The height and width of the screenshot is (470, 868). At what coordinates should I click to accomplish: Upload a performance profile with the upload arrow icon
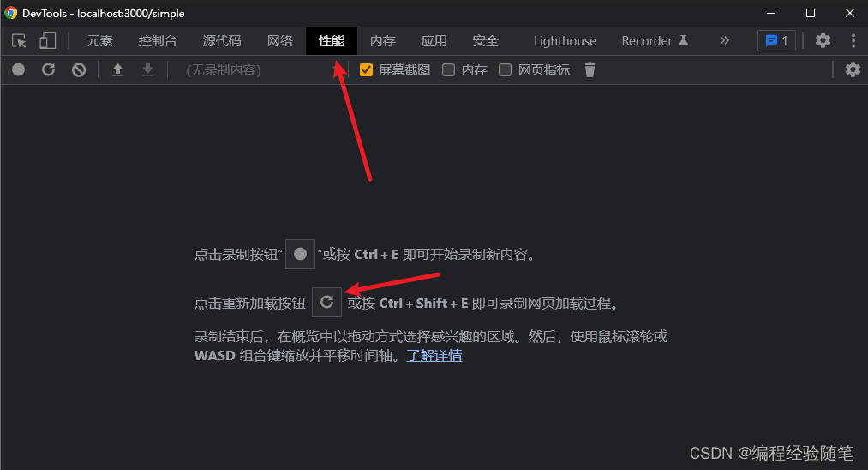click(x=117, y=69)
